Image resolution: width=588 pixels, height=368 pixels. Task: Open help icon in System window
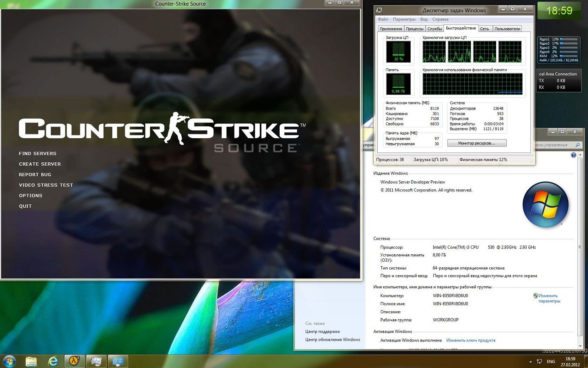pos(573,155)
